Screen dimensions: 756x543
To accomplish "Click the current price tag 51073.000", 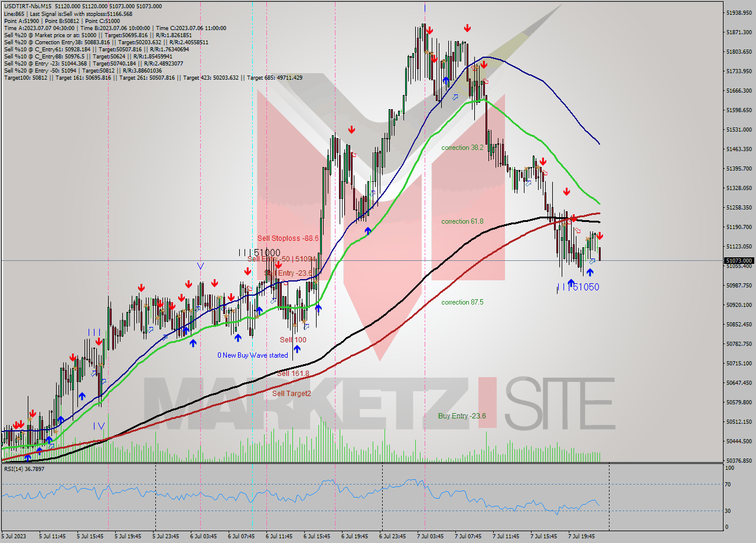I will coord(739,260).
